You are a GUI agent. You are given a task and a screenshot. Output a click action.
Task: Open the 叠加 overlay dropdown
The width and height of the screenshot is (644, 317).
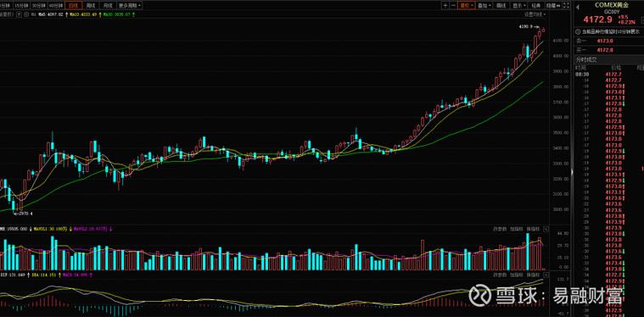pyautogui.click(x=484, y=6)
